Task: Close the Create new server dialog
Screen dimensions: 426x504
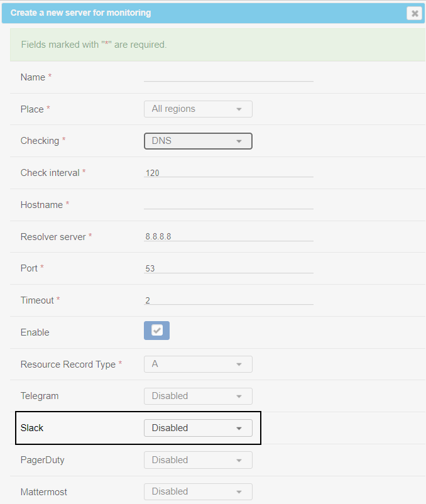Action: click(x=415, y=13)
